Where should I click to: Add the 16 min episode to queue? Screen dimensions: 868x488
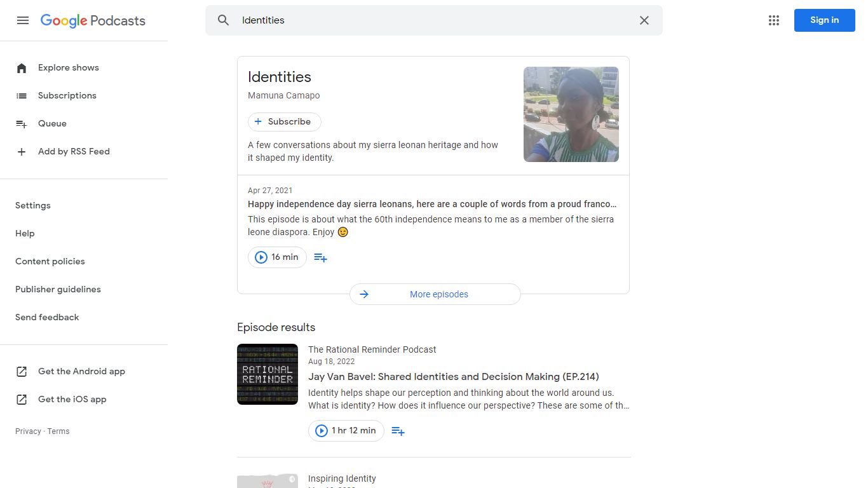321,257
